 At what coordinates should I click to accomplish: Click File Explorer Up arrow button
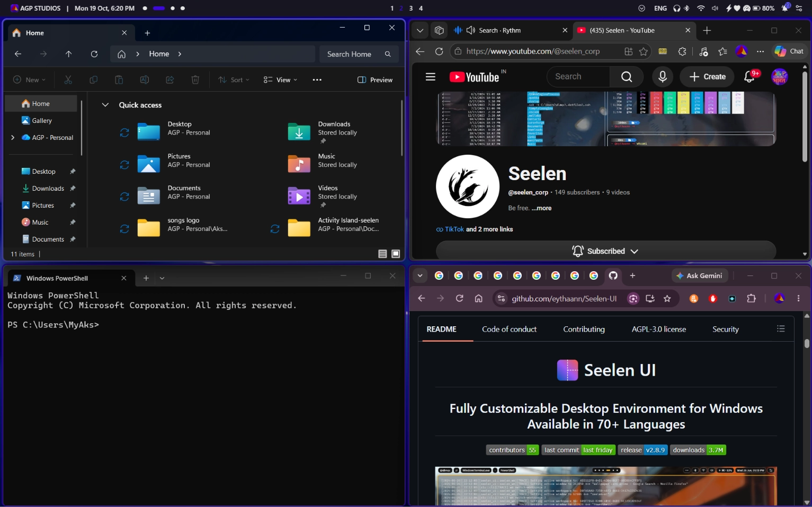coord(68,54)
